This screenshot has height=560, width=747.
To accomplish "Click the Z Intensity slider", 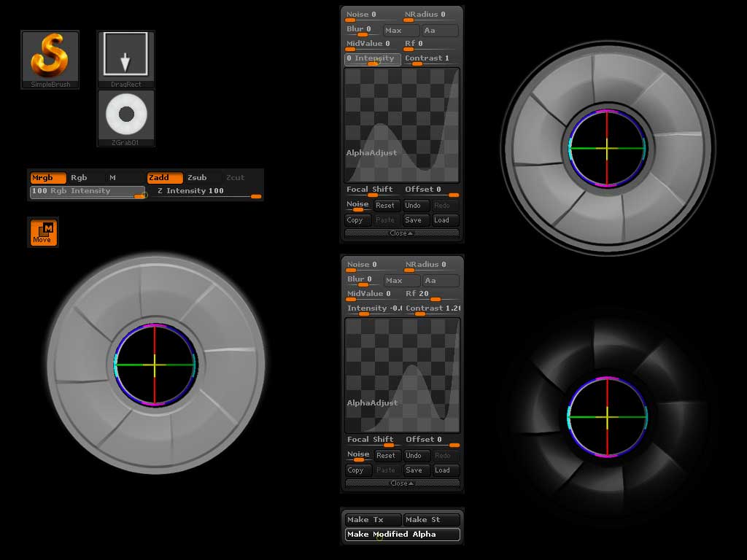I will tap(206, 192).
